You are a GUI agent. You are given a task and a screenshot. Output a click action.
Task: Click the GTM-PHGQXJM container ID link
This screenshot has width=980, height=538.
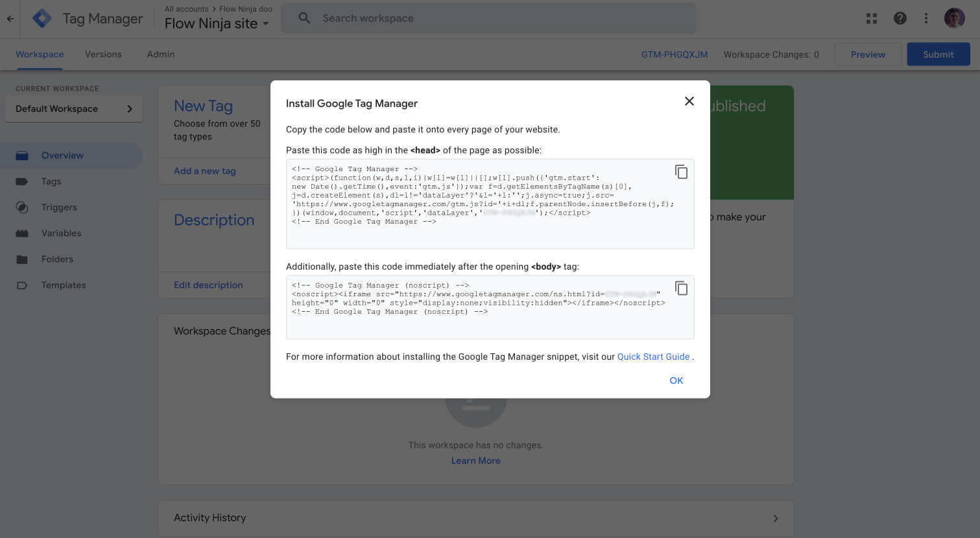coord(675,54)
